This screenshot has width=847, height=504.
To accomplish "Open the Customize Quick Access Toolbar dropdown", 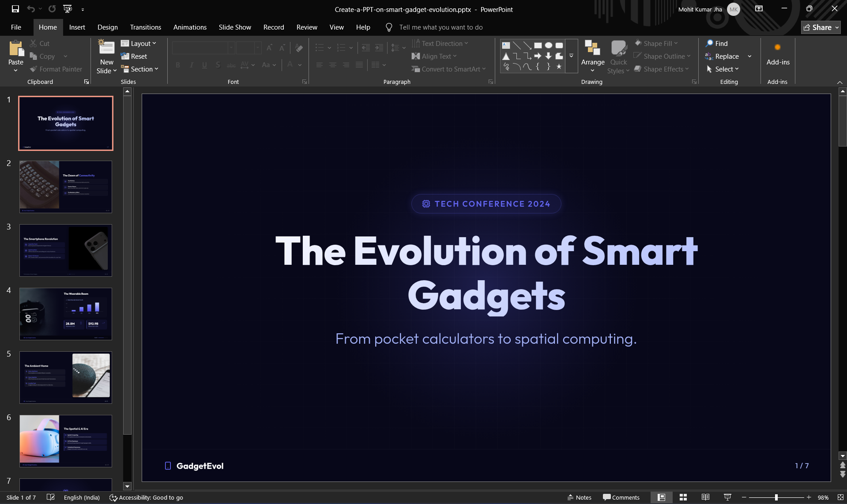I will coord(83,9).
